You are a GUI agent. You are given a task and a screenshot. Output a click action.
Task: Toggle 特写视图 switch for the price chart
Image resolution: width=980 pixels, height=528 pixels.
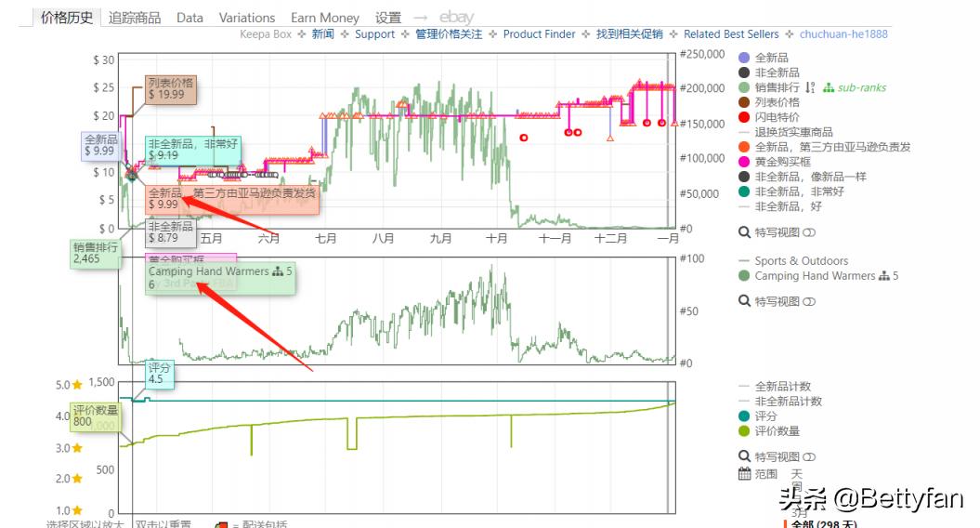[x=809, y=232]
